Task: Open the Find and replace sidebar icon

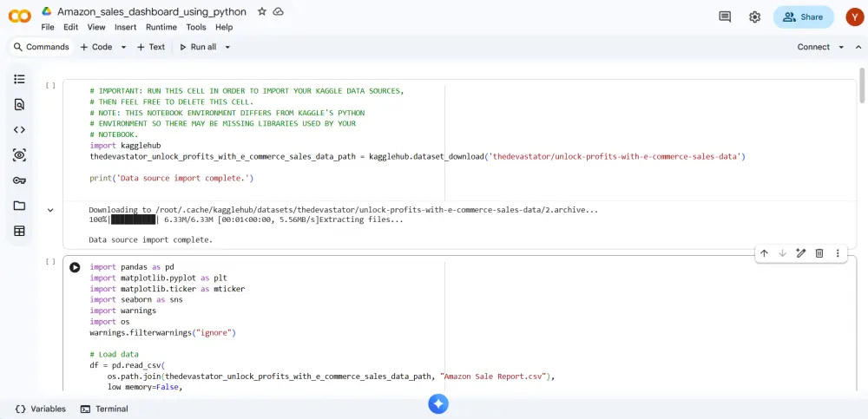Action: 19,105
